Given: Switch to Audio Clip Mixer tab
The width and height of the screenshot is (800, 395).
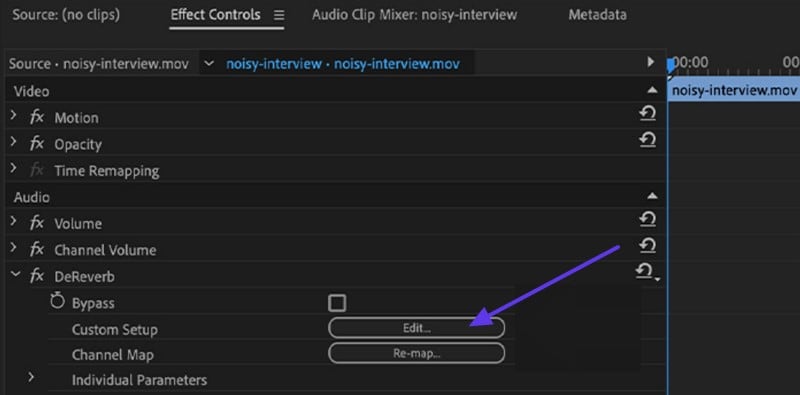Looking at the screenshot, I should 414,15.
